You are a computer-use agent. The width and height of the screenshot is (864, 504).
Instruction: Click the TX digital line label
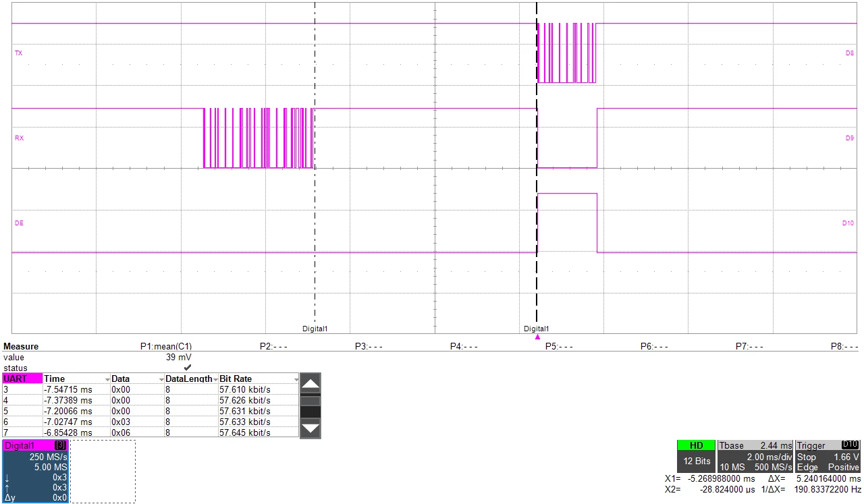click(18, 53)
